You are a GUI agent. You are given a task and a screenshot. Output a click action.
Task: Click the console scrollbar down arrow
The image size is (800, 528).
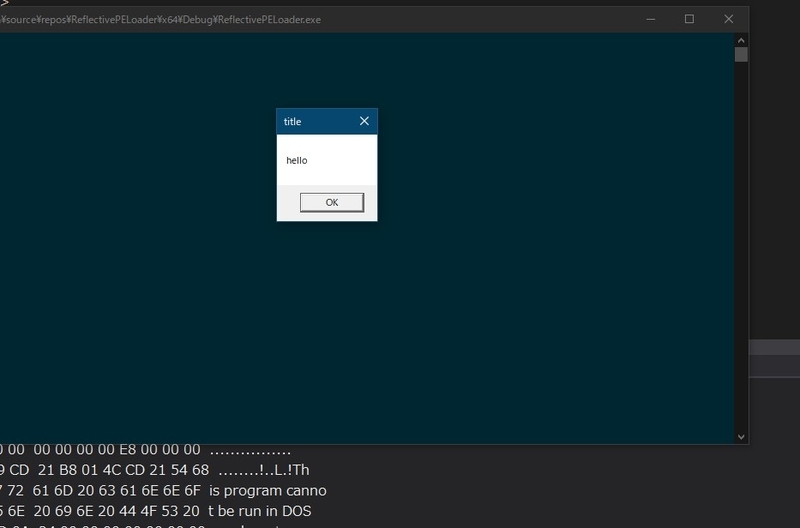pyautogui.click(x=741, y=437)
